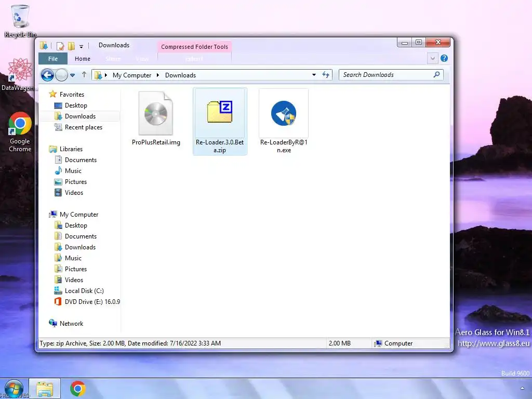Viewport: 532px width, 399px height.
Task: Expand the ribbon with the chevron button
Action: click(x=432, y=58)
